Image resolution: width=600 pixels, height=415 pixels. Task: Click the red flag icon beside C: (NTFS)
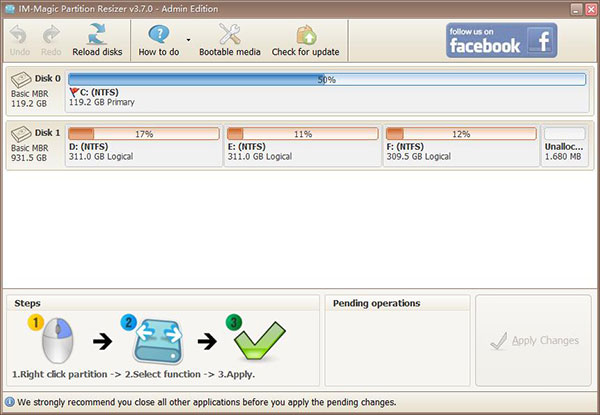tap(74, 92)
